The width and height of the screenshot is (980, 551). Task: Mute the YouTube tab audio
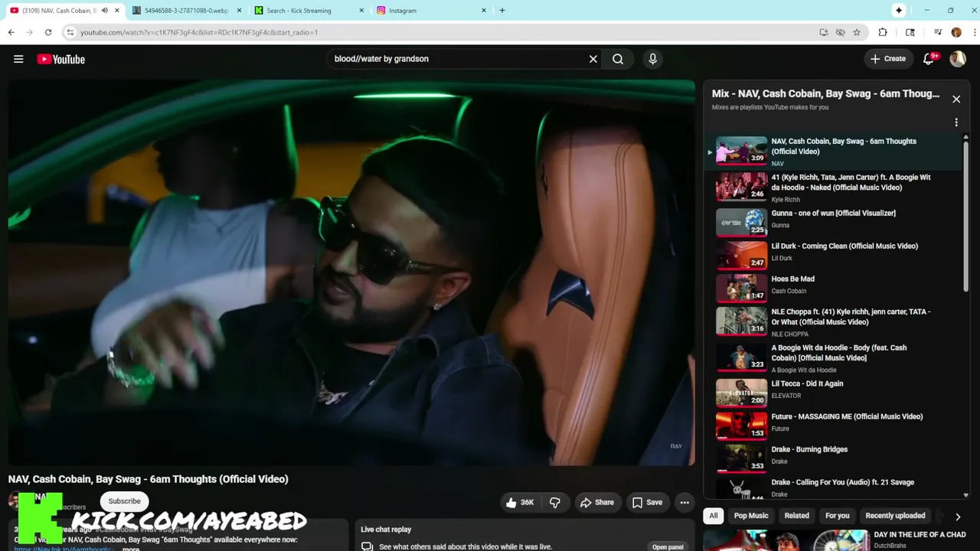(104, 11)
